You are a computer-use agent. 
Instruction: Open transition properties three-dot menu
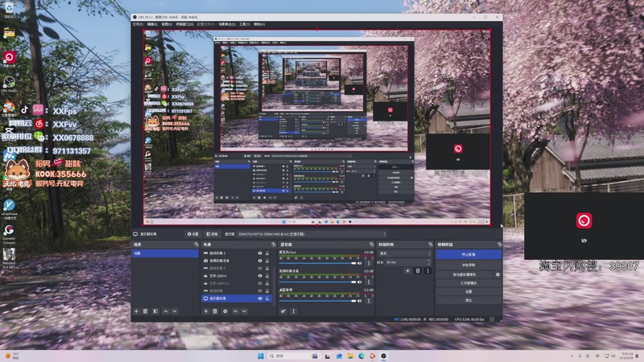427,271
